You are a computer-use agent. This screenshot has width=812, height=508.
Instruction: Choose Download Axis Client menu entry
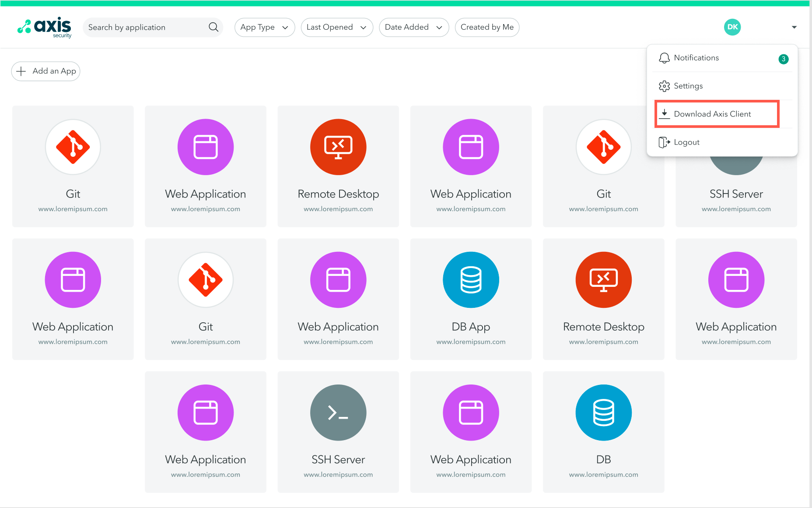pyautogui.click(x=717, y=114)
